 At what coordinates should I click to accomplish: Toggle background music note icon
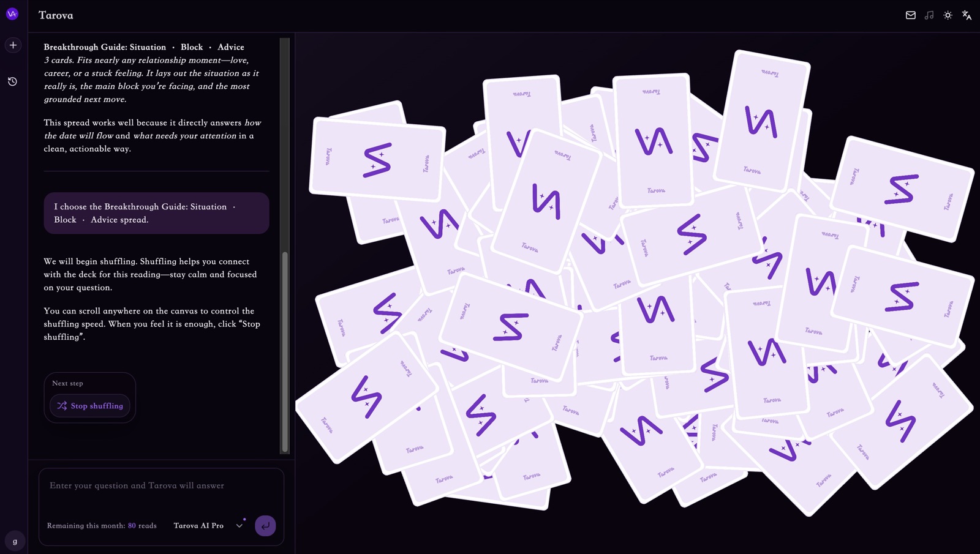[929, 15]
